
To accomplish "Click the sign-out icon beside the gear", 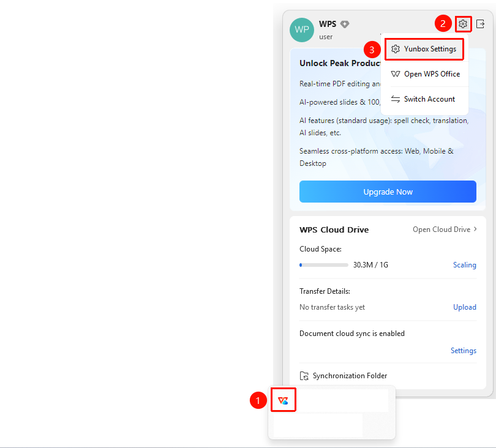I will point(480,24).
